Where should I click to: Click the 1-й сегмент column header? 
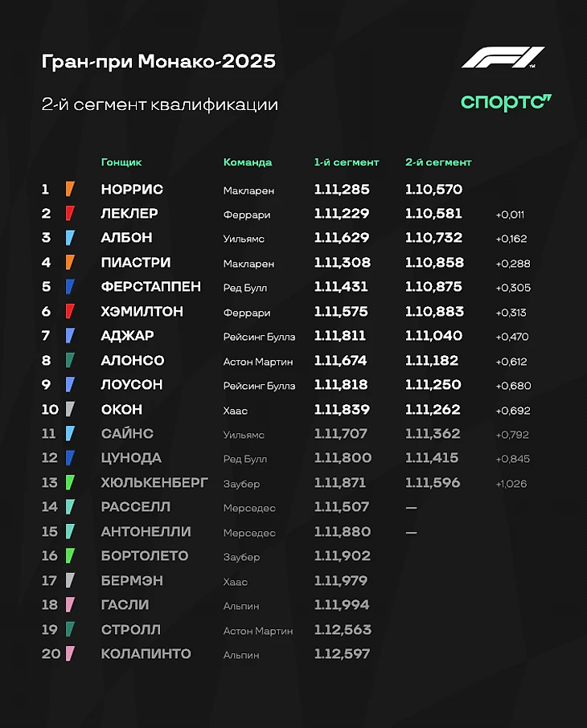coord(347,162)
